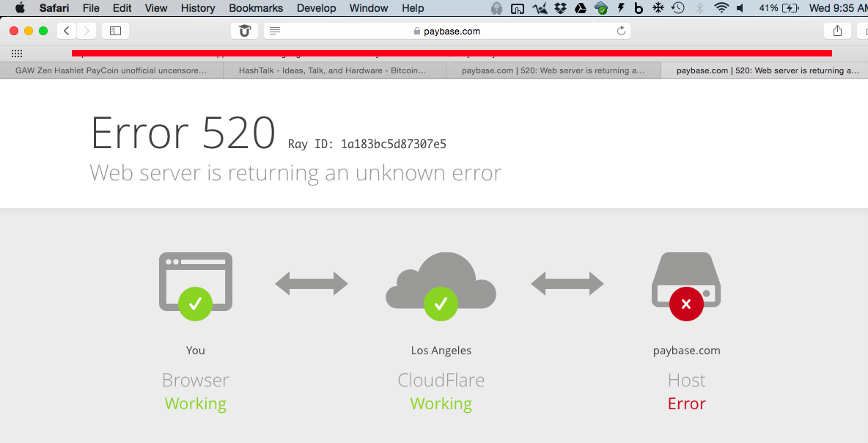Open the Bookmarks menu
This screenshot has width=868, height=443.
[x=256, y=8]
